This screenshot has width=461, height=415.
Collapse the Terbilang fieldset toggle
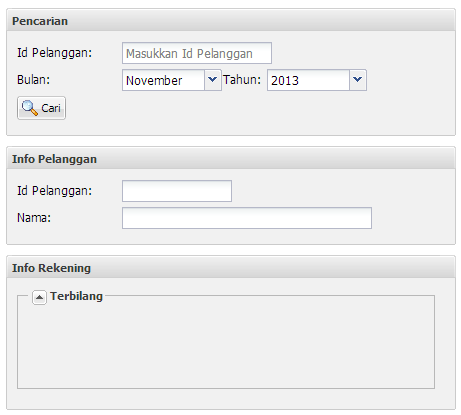[x=39, y=297]
